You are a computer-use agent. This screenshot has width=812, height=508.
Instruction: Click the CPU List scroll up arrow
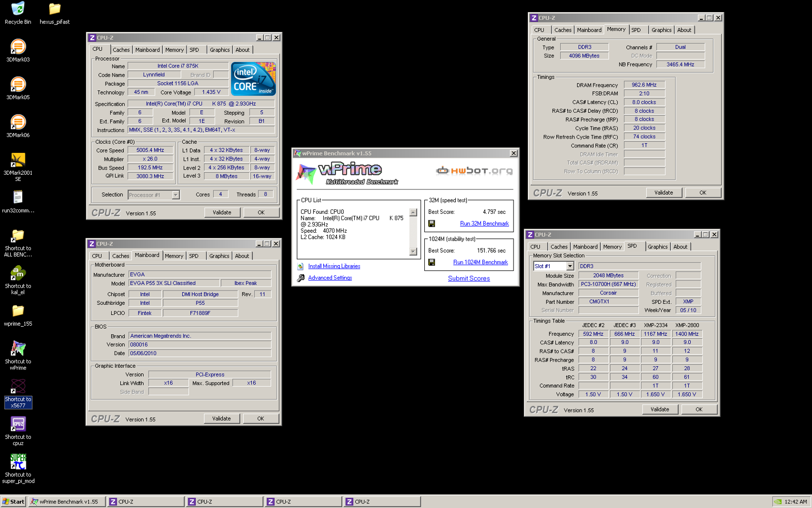coord(413,212)
